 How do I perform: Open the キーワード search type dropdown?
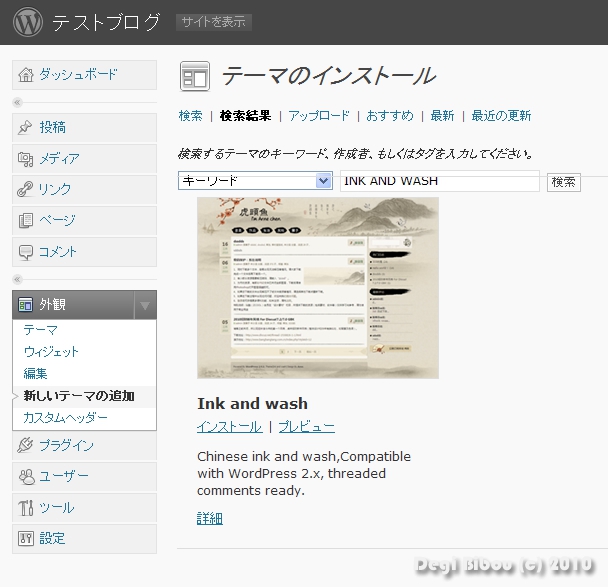pos(255,181)
